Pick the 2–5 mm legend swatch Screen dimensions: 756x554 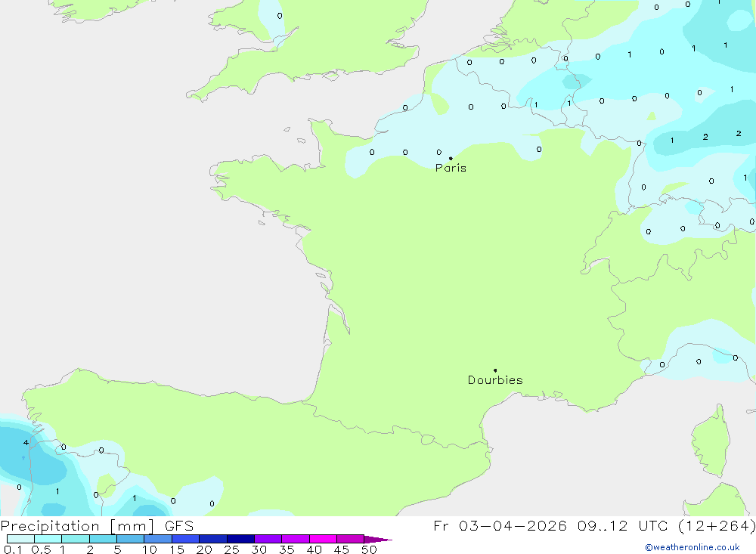(103, 539)
